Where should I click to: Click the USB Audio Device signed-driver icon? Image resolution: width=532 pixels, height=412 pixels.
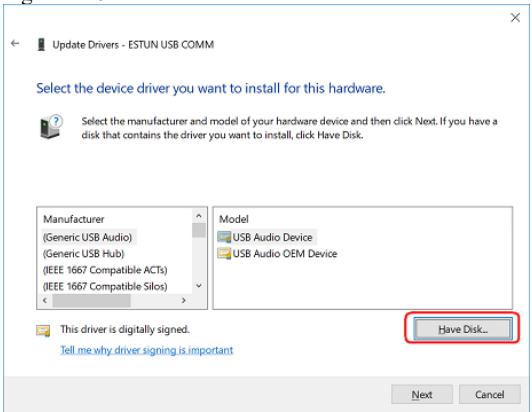click(224, 237)
